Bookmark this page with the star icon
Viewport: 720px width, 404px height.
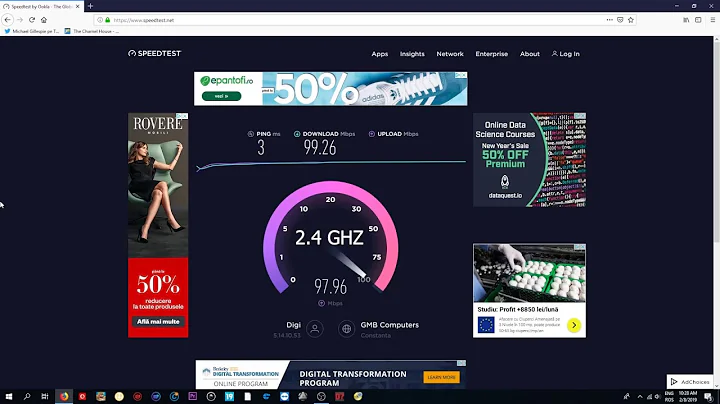(630, 20)
